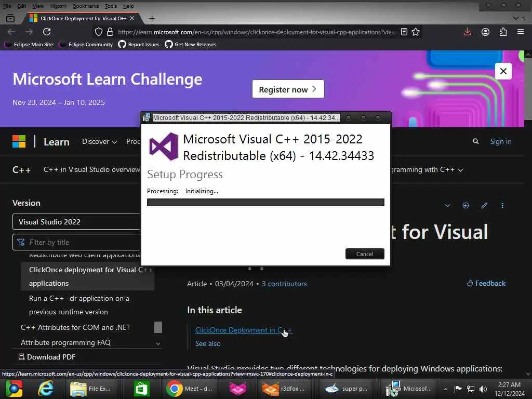Viewport: 532px width, 399px height.
Task: Open the Eclipse Community bookmark
Action: 86,45
